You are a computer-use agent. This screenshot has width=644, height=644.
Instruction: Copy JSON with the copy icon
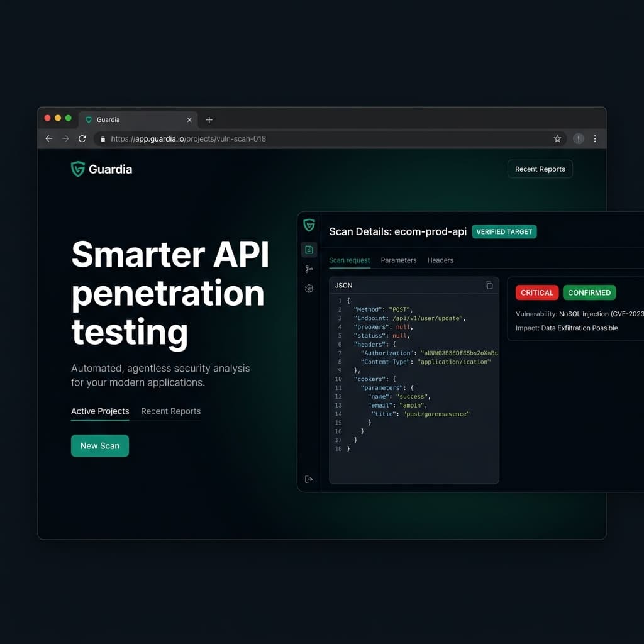pyautogui.click(x=489, y=285)
